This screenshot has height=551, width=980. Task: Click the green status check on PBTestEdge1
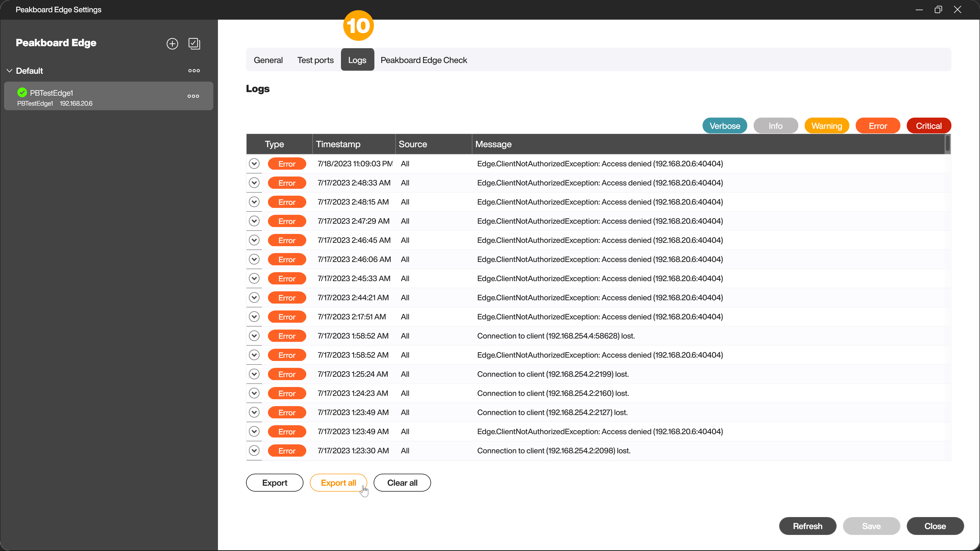(x=22, y=92)
